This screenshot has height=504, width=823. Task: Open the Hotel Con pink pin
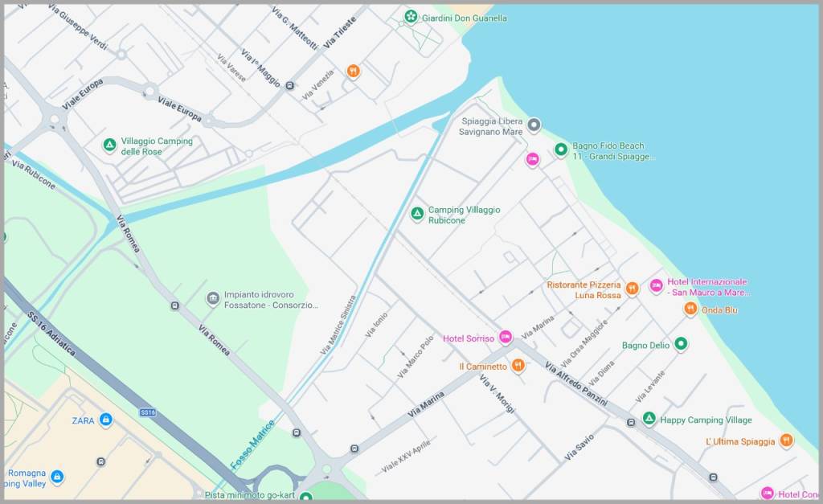point(767,493)
